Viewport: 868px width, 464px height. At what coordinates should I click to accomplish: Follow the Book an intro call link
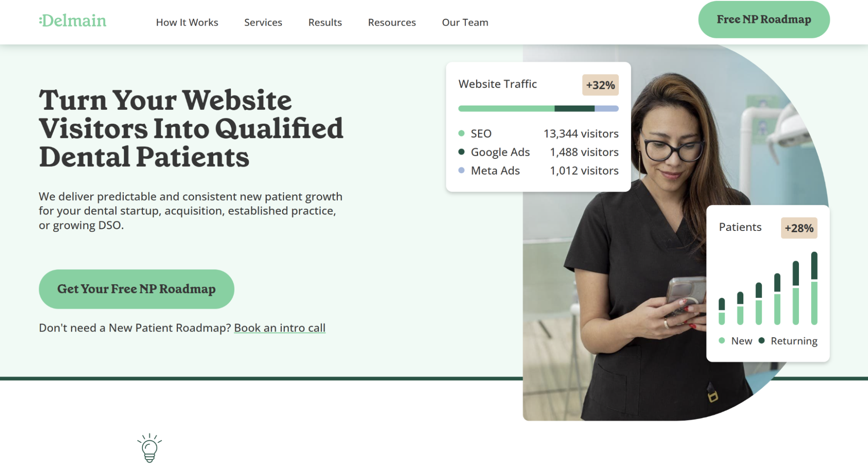[x=280, y=328]
